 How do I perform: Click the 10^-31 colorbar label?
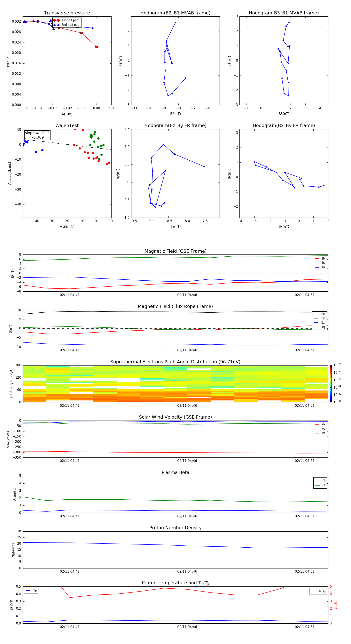tap(337, 402)
